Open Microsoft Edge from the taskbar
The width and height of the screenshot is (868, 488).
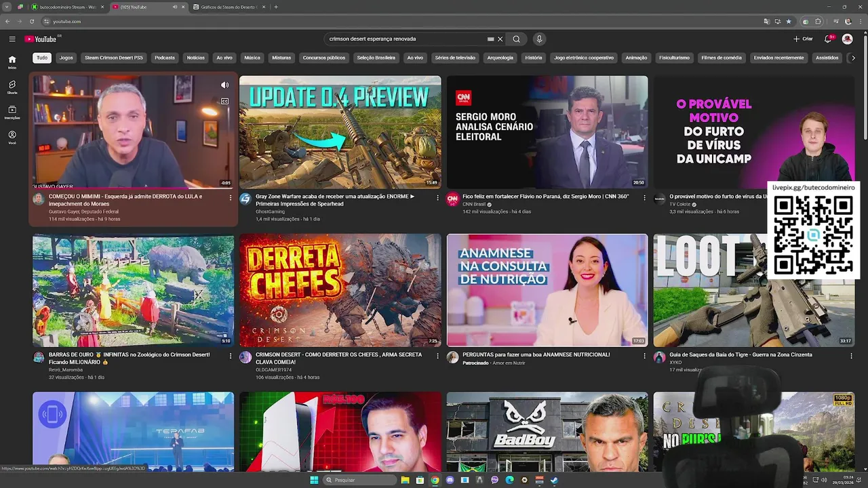pos(509,480)
